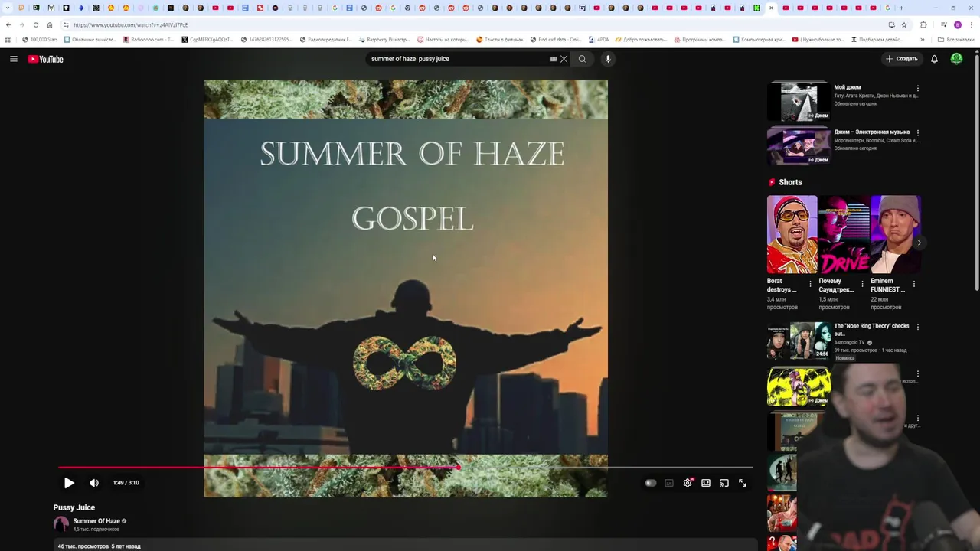The image size is (980, 551).
Task: Open the browser profile avatar
Action: 957,24
